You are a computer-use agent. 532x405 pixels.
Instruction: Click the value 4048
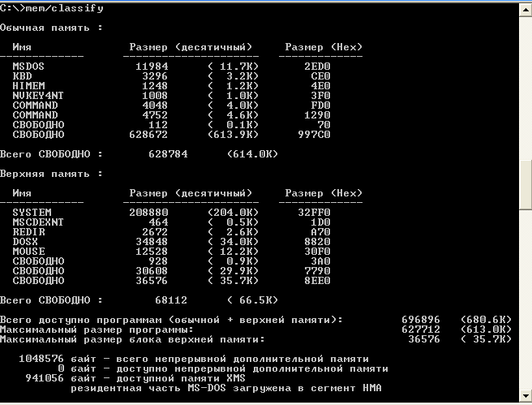[155, 106]
